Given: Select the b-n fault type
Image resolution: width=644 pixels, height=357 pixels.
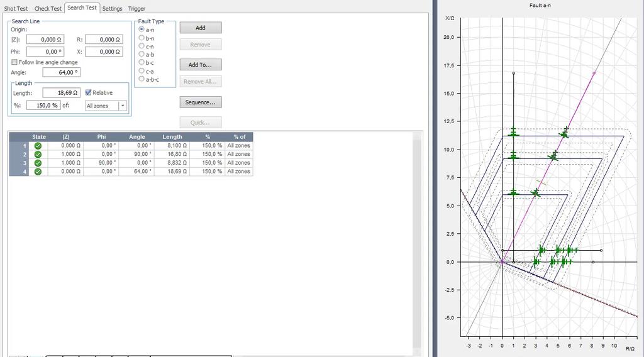Looking at the screenshot, I should click(142, 38).
